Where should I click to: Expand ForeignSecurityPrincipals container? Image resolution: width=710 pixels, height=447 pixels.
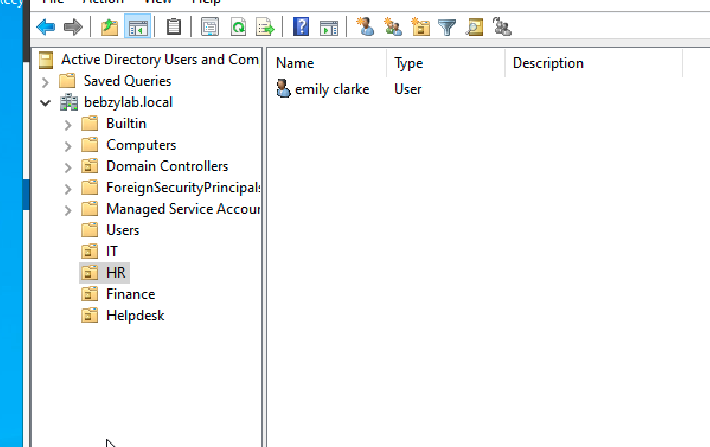point(67,188)
